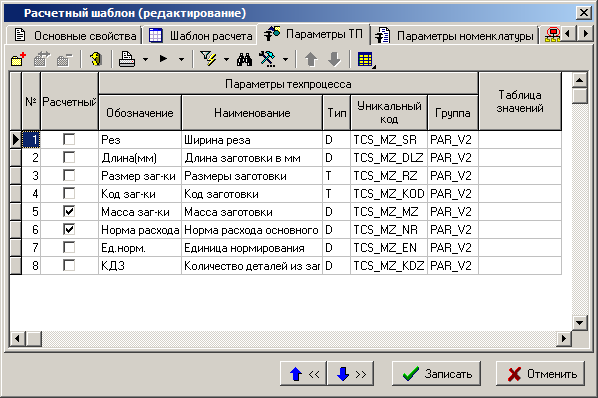Click the Отменить button
The height and width of the screenshot is (398, 598).
540,374
